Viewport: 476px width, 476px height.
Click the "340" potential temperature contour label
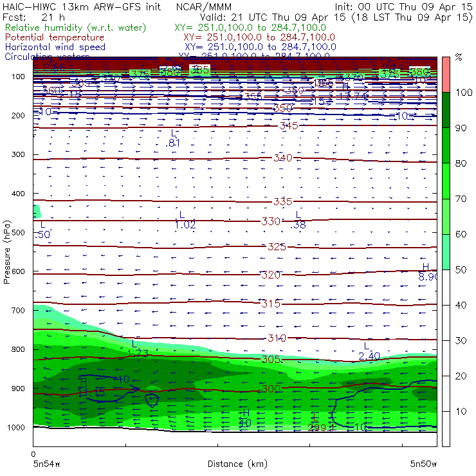point(283,158)
